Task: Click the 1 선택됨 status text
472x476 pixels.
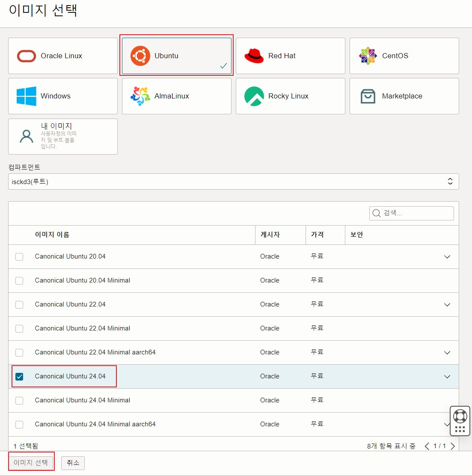Action: (26, 446)
